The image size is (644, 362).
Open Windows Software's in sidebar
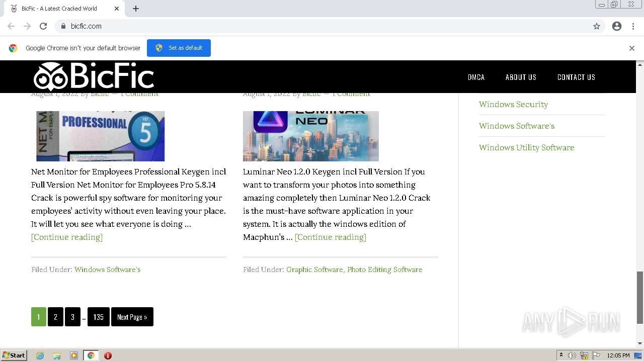517,126
